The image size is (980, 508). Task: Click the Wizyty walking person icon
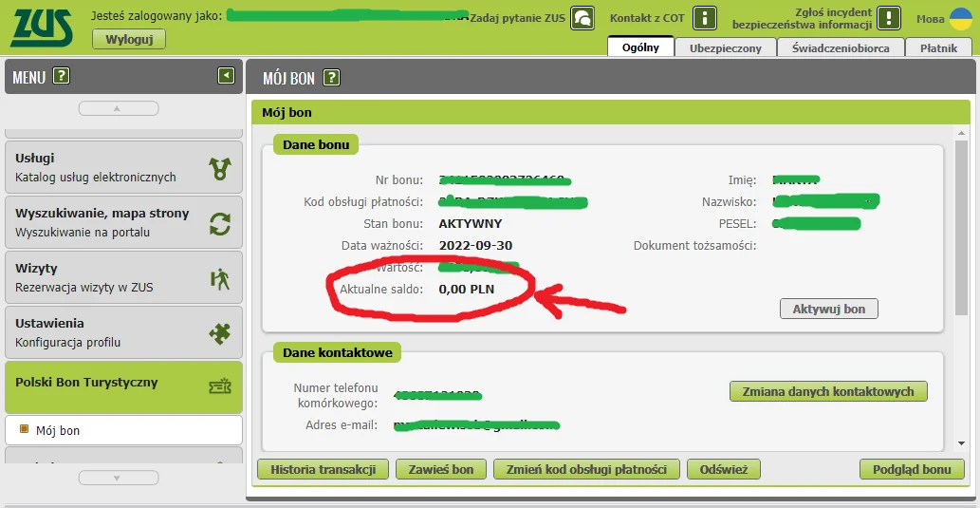point(220,278)
